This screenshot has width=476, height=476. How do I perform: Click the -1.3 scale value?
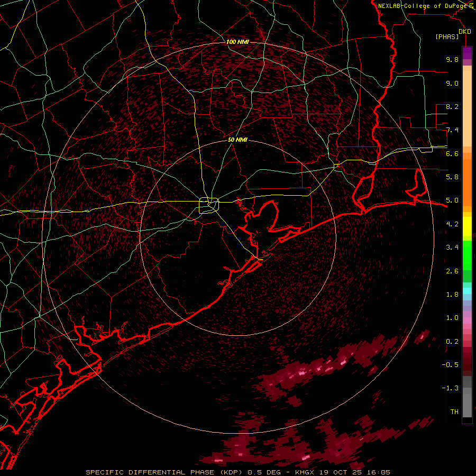click(x=450, y=388)
